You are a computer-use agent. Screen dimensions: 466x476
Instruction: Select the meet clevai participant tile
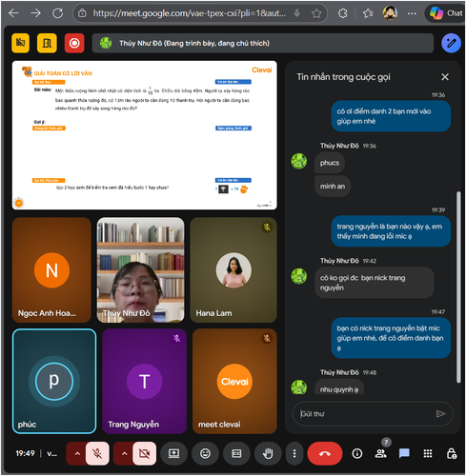234,381
